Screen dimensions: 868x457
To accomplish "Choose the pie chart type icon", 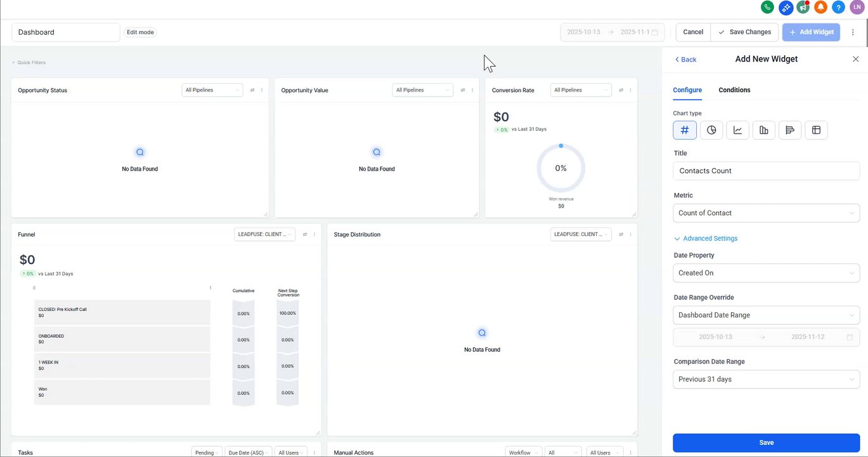I will [x=711, y=130].
